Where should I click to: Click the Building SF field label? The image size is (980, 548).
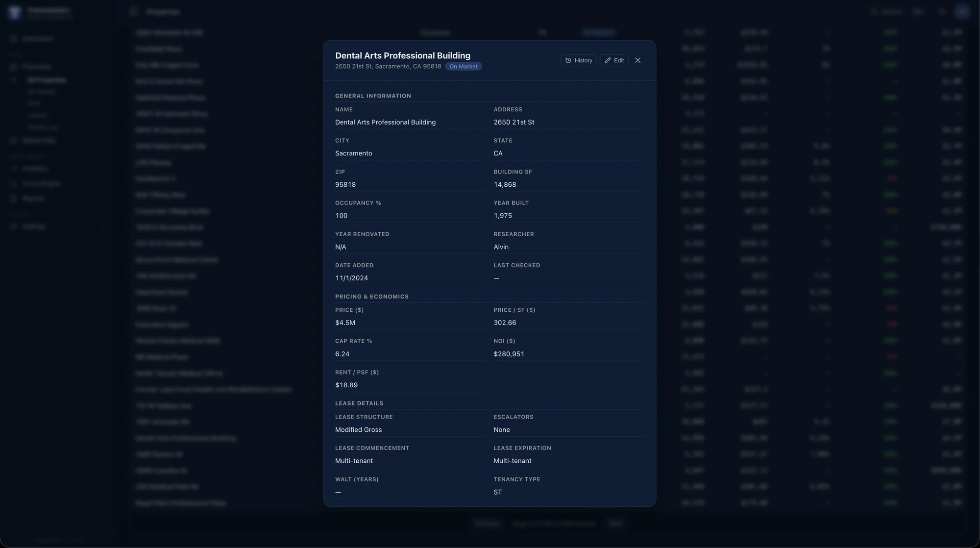pyautogui.click(x=513, y=172)
